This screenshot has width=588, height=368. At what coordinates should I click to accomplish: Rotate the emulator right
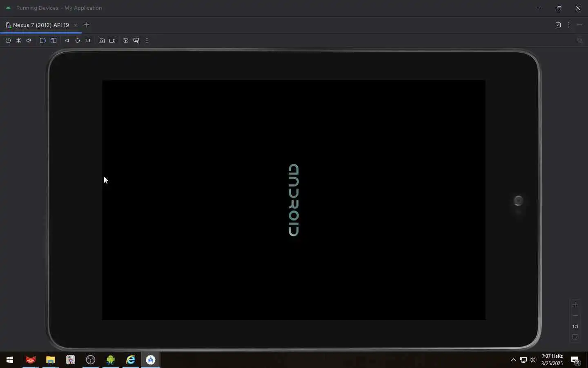(x=53, y=40)
